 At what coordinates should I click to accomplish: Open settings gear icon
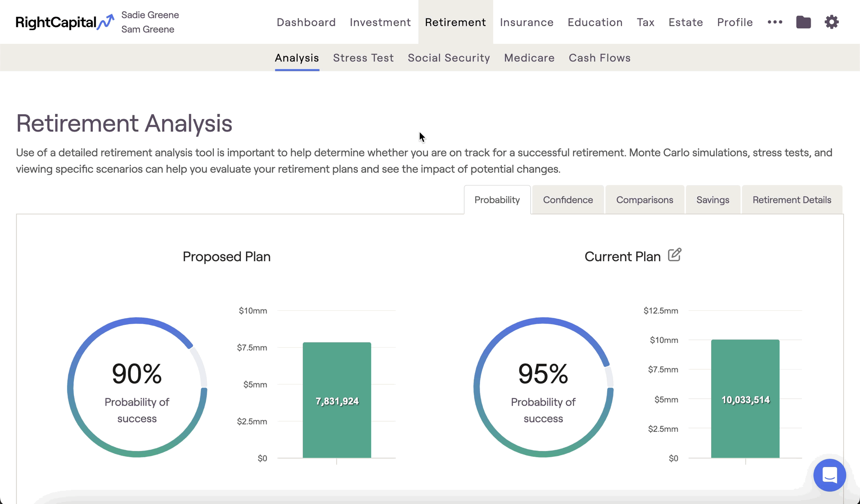832,22
